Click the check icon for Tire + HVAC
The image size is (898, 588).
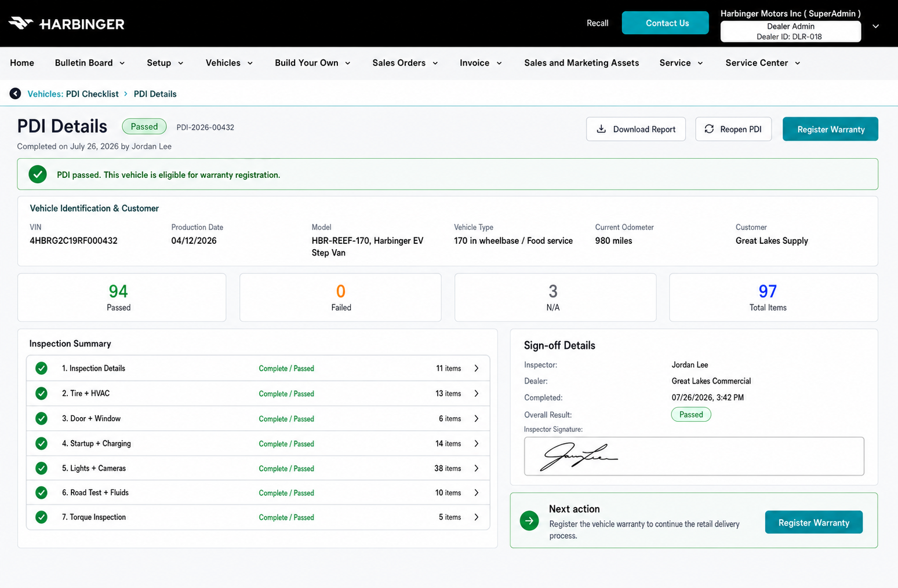pyautogui.click(x=41, y=393)
